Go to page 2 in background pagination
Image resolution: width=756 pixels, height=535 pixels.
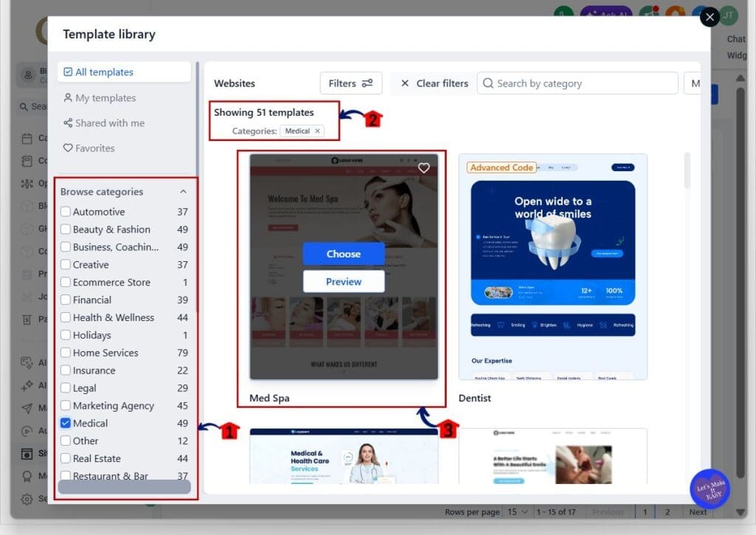[x=667, y=512]
